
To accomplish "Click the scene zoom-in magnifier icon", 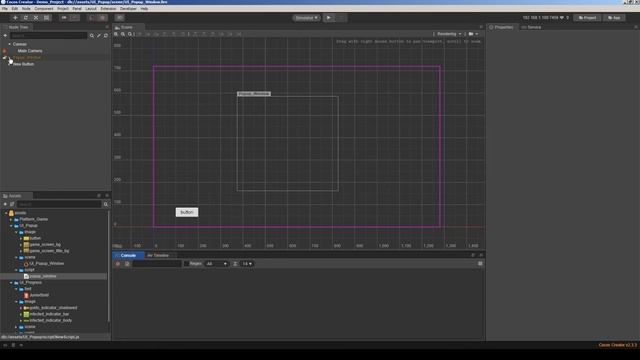I will click(x=116, y=34).
